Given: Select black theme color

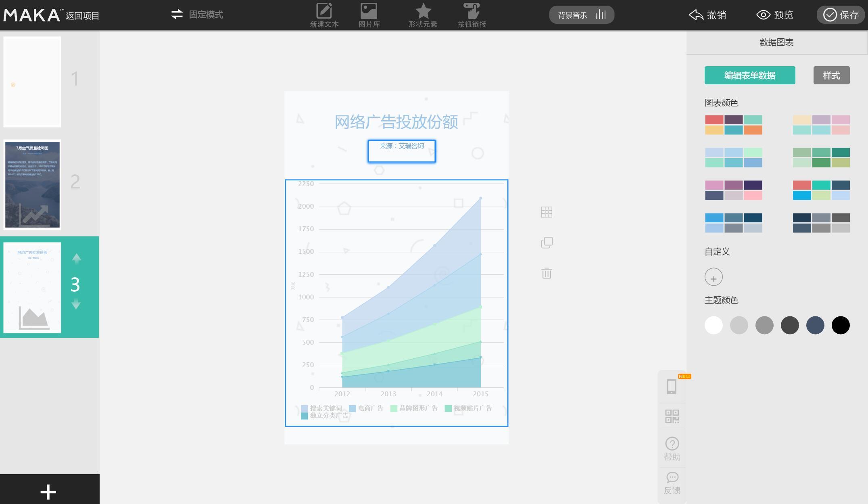Looking at the screenshot, I should 841,325.
